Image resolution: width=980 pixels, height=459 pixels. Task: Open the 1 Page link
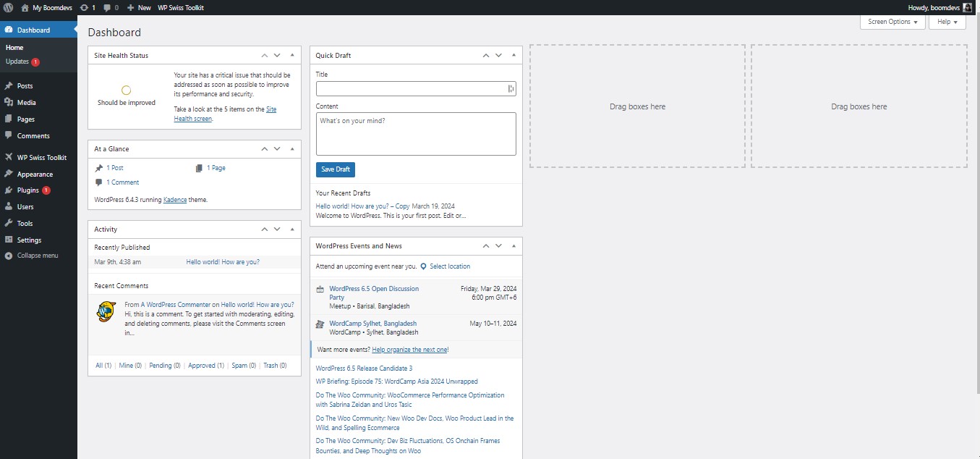[216, 168]
